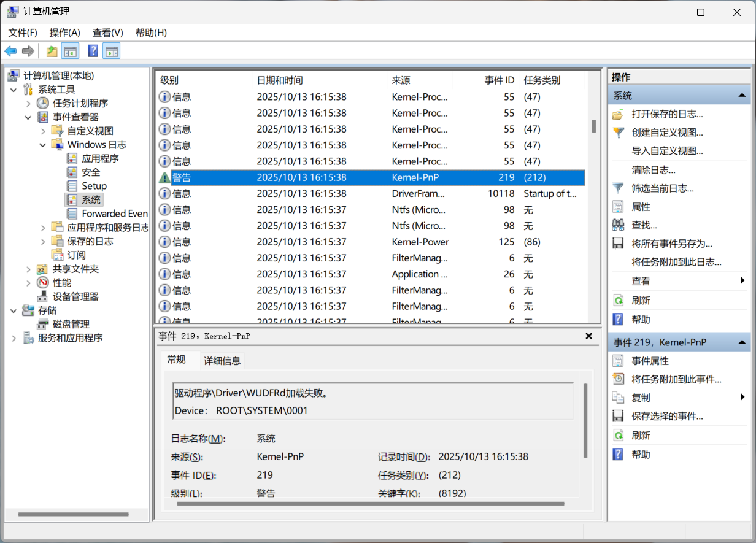Open 设备管理器 from the tree
This screenshot has height=543, width=756.
point(75,296)
